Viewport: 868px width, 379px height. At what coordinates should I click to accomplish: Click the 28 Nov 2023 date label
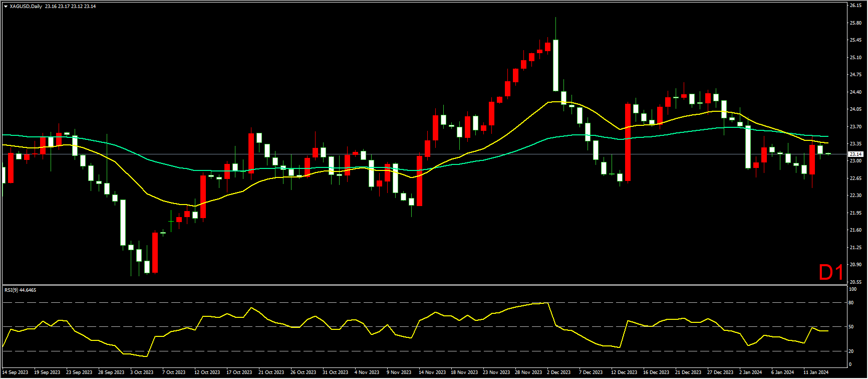(528, 372)
